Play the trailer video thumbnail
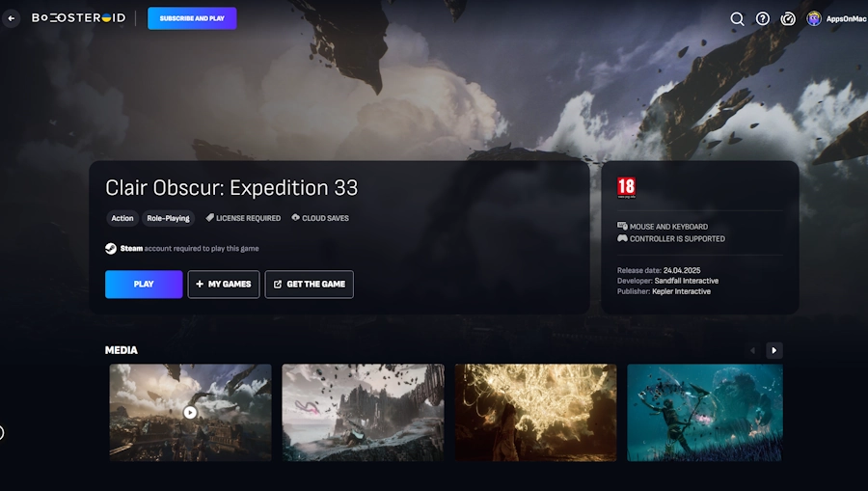This screenshot has width=868, height=491. 190,413
